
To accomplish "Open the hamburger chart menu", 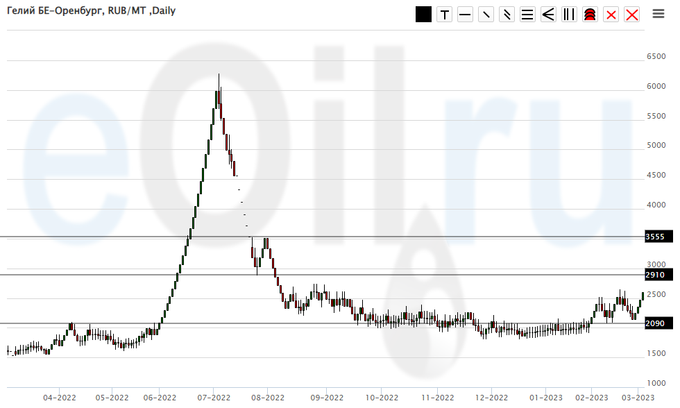I will pos(659,14).
